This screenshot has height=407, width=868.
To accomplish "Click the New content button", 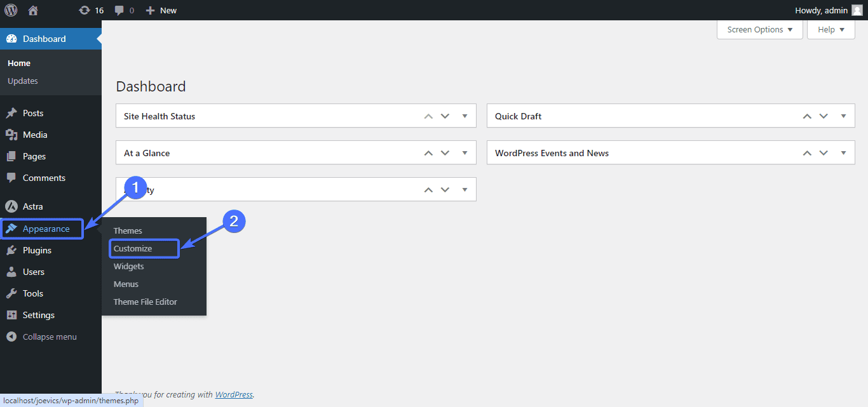I will click(161, 10).
